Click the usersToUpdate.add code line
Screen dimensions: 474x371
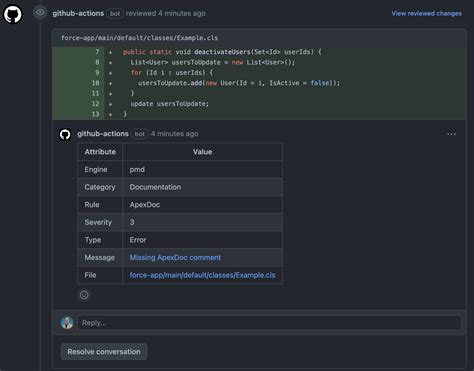[x=239, y=83]
